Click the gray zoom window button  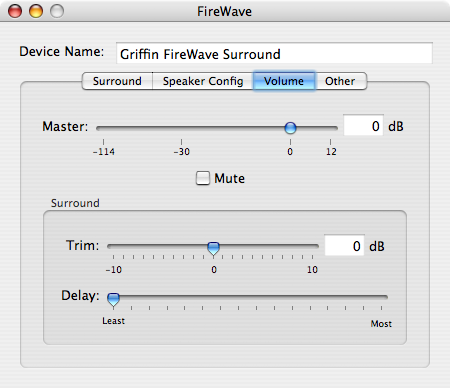click(57, 11)
